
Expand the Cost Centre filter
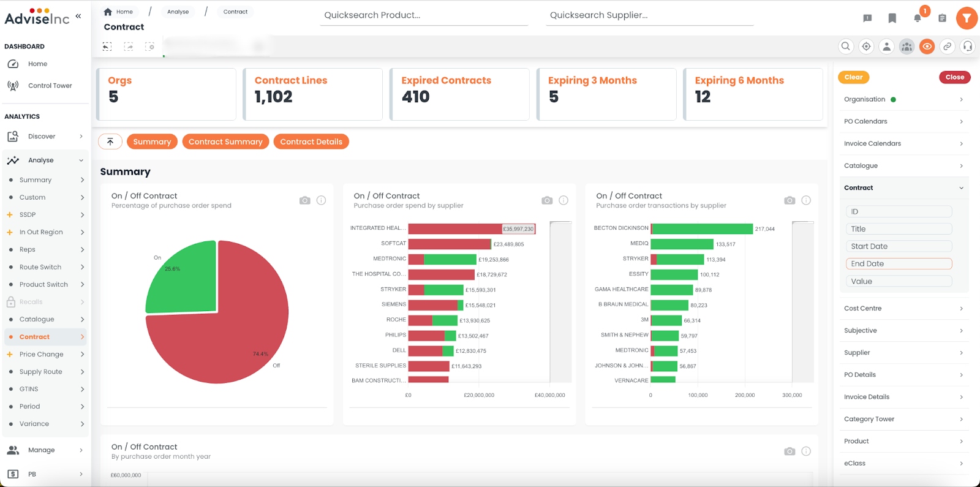[903, 308]
